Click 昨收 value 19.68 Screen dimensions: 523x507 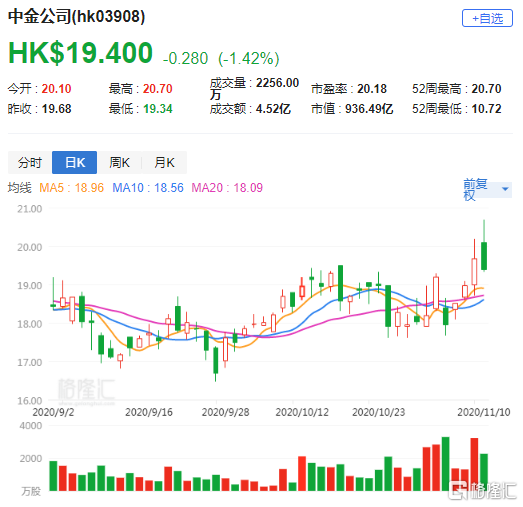[56, 109]
